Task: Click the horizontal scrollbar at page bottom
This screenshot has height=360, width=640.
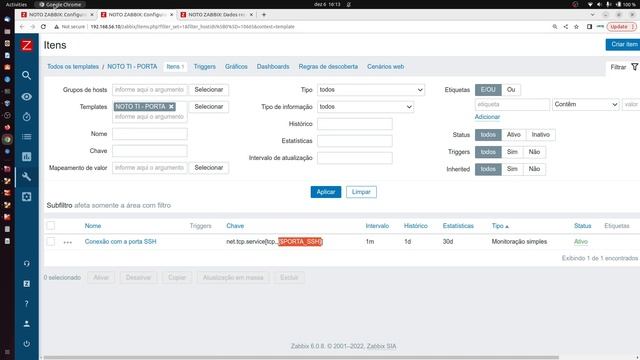Action: pos(301,358)
